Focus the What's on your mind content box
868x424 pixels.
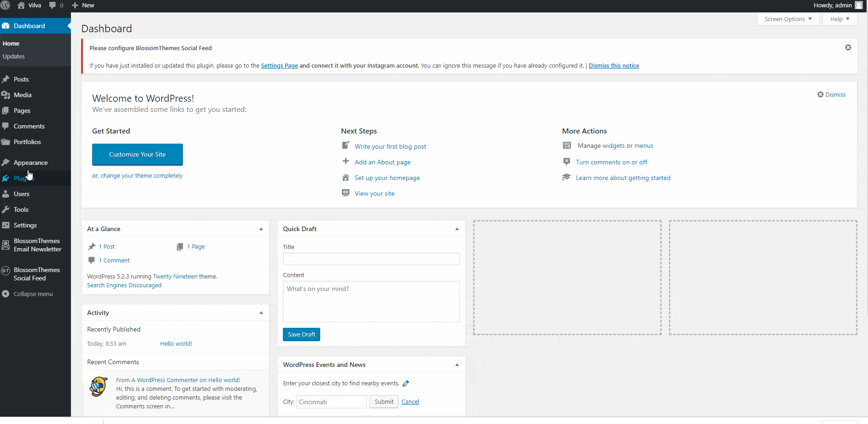pyautogui.click(x=371, y=302)
